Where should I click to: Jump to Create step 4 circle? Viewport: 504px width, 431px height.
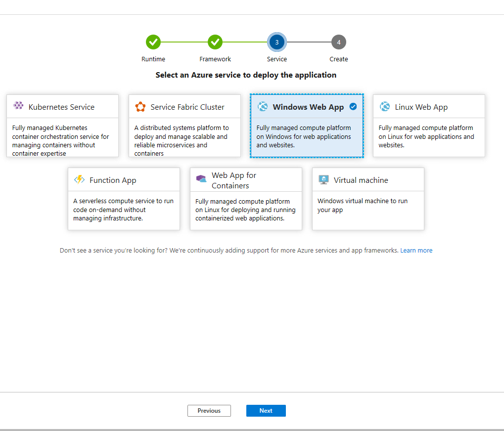pos(339,43)
